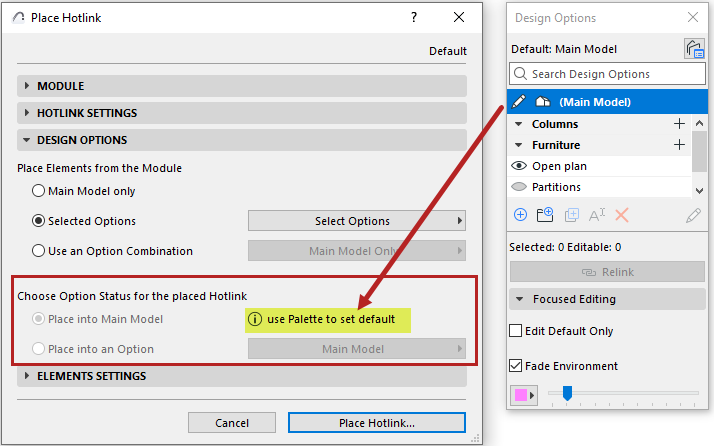This screenshot has width=714, height=446.
Task: Select Use an Option Combination radio button
Action: pyautogui.click(x=38, y=251)
